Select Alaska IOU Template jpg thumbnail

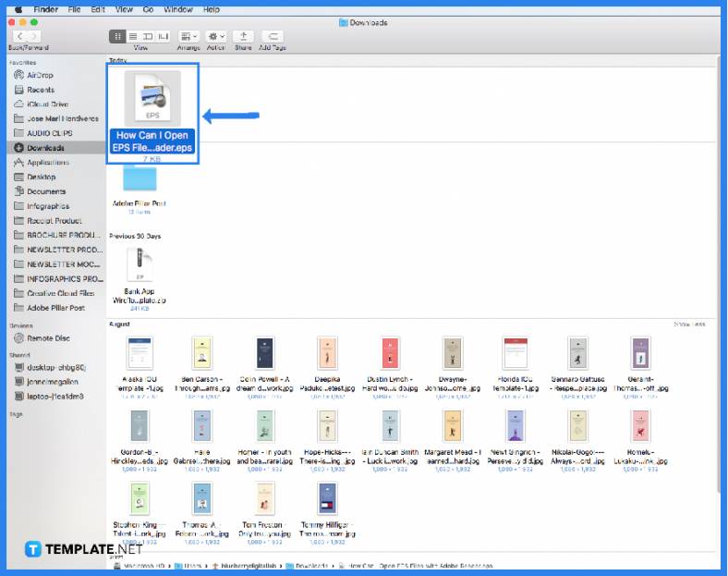[x=140, y=353]
